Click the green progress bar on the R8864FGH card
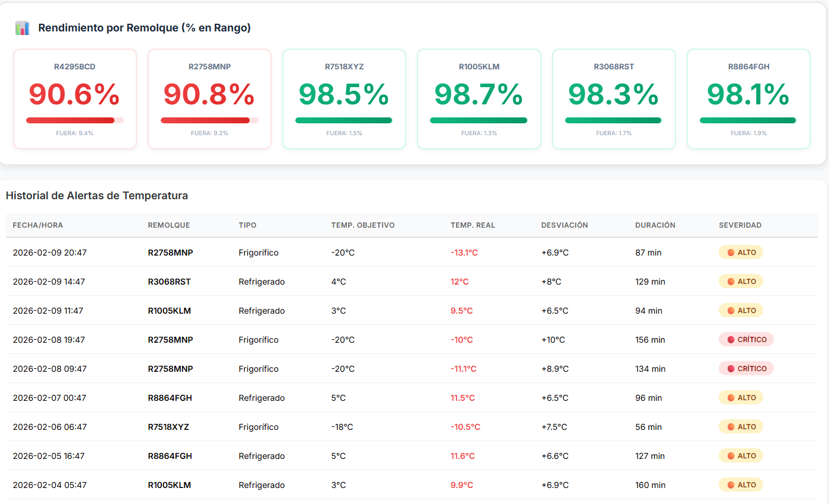Image resolution: width=829 pixels, height=504 pixels. click(x=748, y=120)
